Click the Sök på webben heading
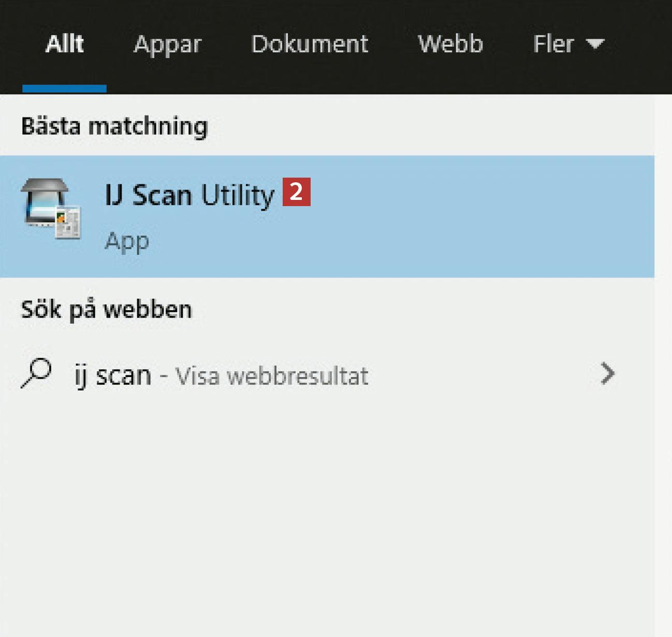 pos(106,310)
